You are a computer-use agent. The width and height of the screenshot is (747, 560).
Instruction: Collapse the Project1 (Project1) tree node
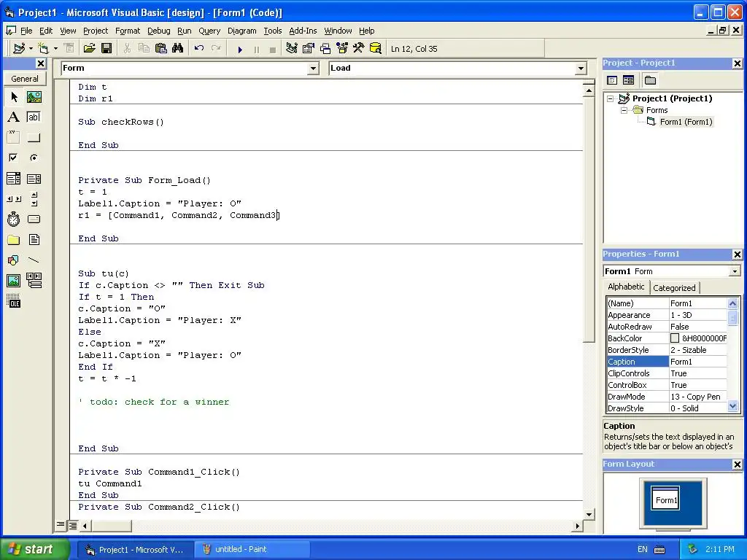tap(611, 98)
